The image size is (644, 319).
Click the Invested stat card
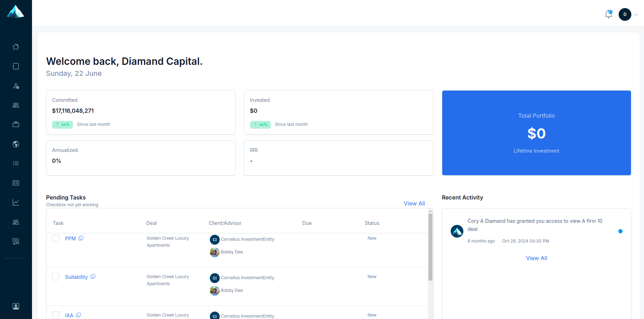(x=339, y=112)
